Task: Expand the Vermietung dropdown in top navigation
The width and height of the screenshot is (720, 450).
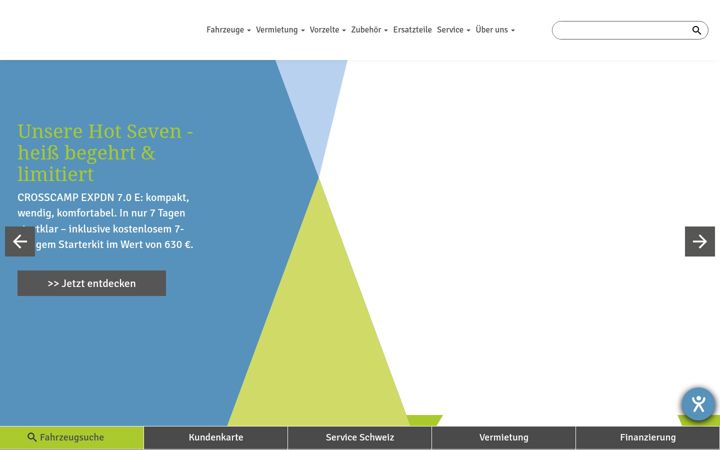Action: tap(280, 30)
